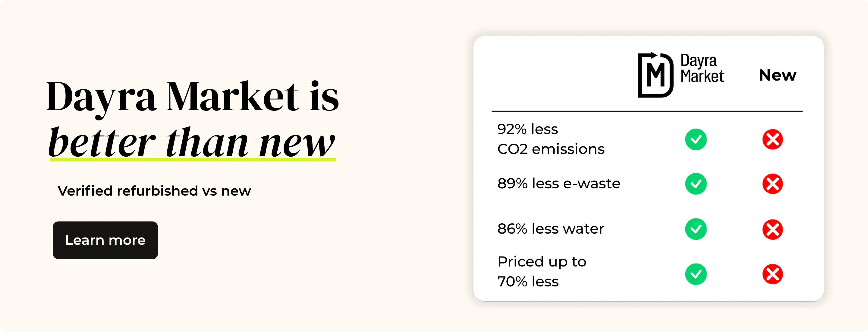
Task: Click the Dayra Market logo icon
Action: [656, 75]
